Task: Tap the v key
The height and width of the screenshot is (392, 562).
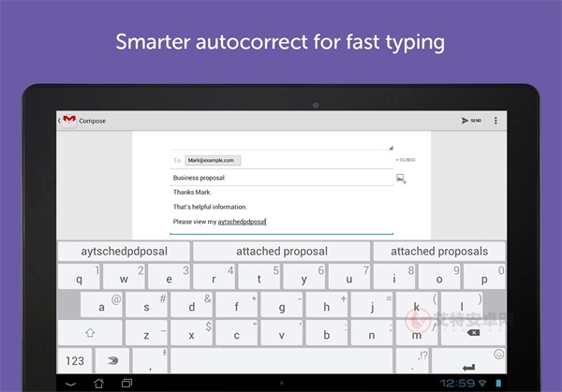Action: click(x=282, y=333)
